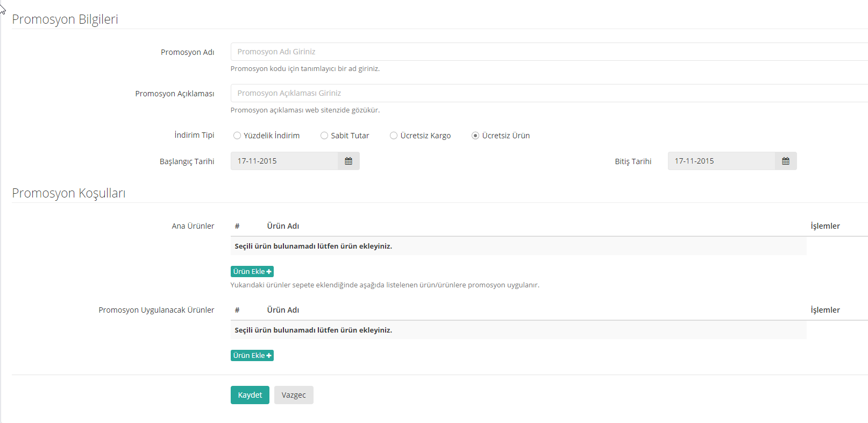Select the Yüzdelik İndirim discount type
868x423 pixels.
click(237, 136)
